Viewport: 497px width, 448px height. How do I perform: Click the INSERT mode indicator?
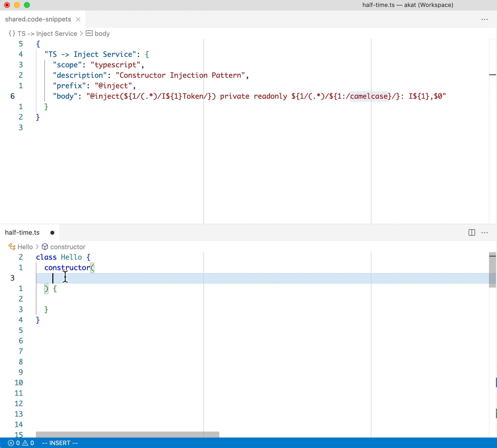tap(60, 443)
